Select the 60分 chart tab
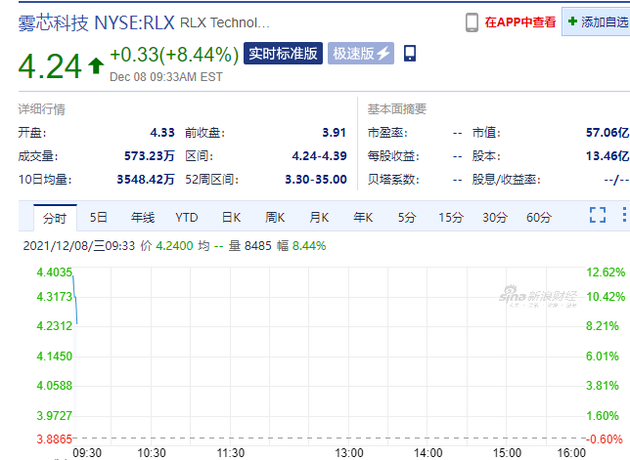The image size is (630, 460). [539, 218]
